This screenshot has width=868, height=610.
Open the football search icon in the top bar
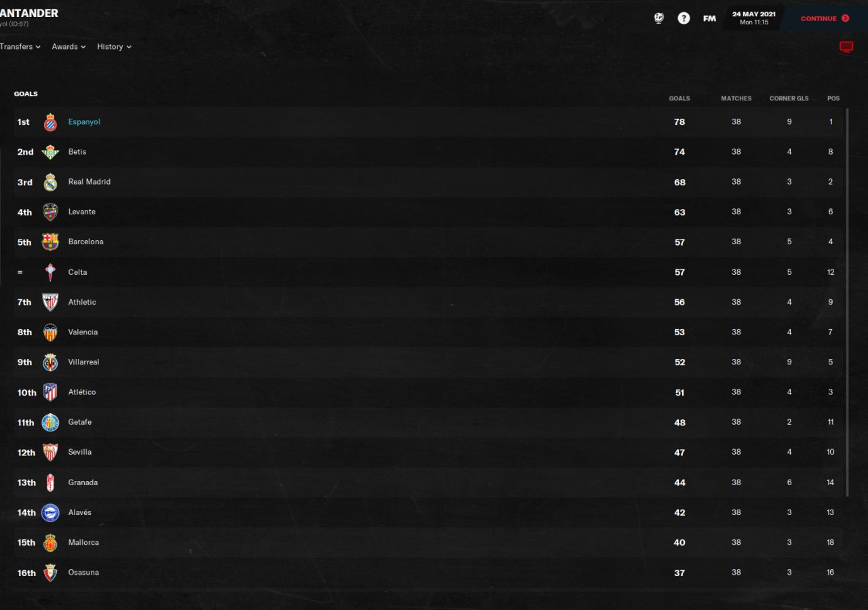pyautogui.click(x=659, y=18)
